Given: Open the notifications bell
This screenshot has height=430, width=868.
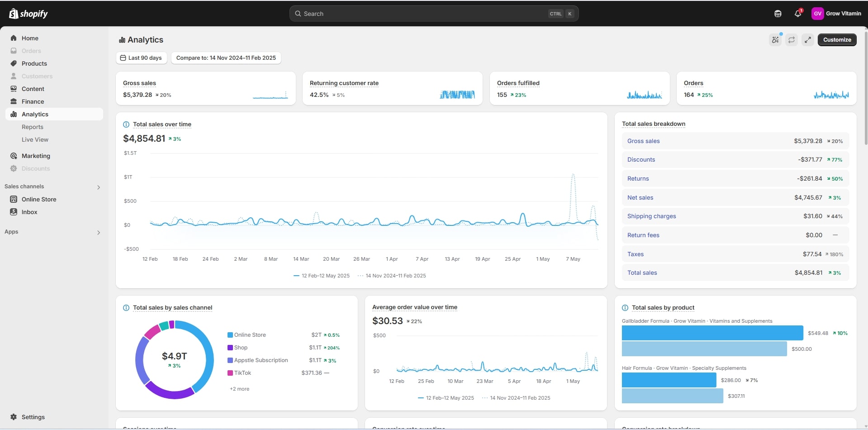Looking at the screenshot, I should [797, 14].
